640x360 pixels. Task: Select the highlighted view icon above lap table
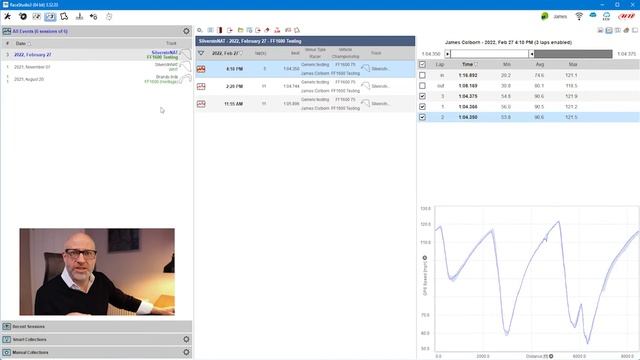[x=609, y=30]
